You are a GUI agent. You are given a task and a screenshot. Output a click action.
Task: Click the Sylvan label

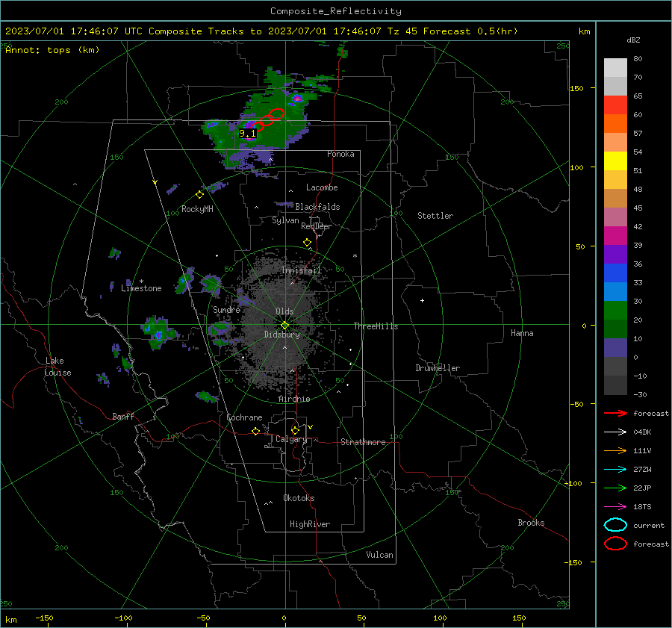285,220
